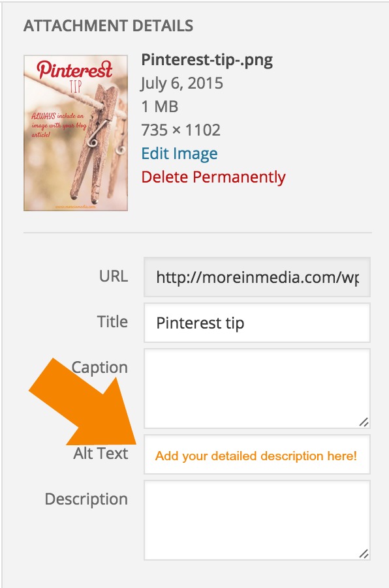Screen dimensions: 389x588
Task: Click the Alt Text input field
Action: 257,454
